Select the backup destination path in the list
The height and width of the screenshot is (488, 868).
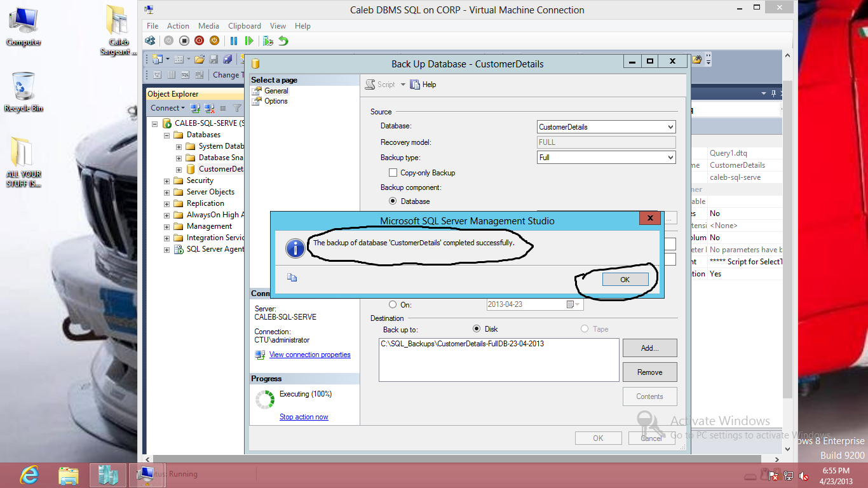pos(462,344)
